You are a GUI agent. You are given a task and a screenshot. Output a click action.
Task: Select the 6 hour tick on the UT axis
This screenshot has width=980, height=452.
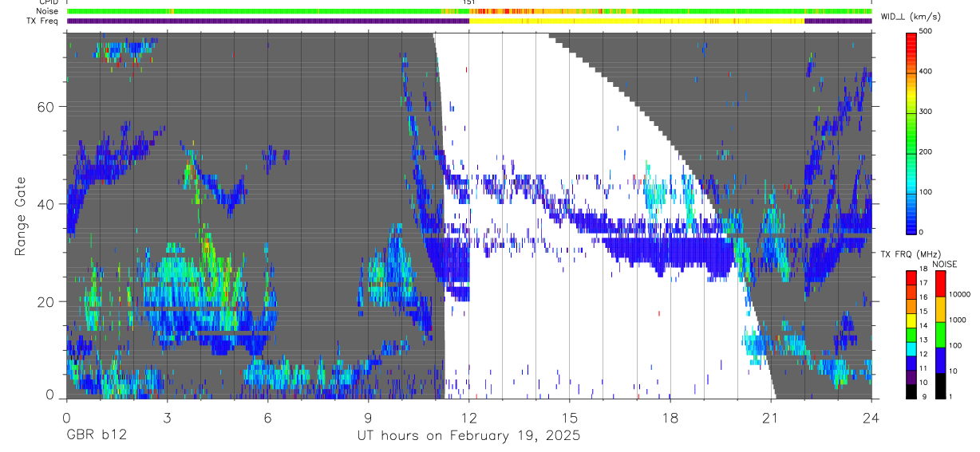[267, 417]
